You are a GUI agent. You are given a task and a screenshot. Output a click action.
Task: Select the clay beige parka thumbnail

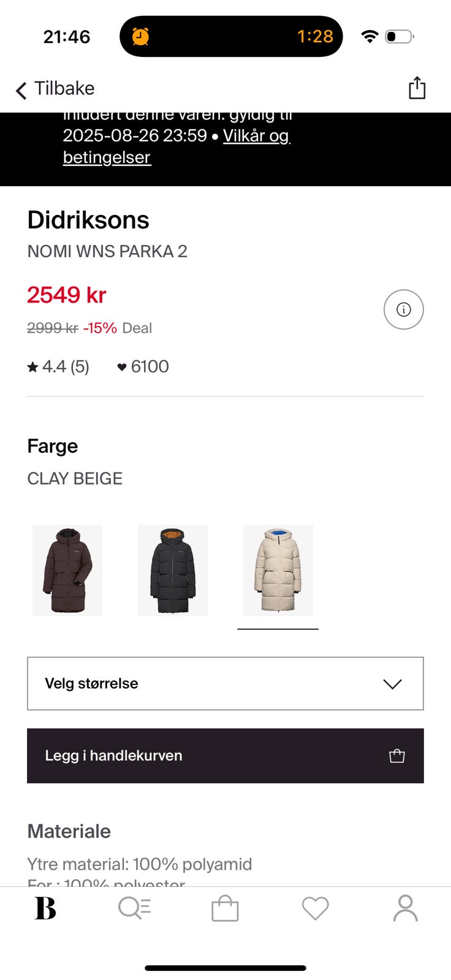278,570
